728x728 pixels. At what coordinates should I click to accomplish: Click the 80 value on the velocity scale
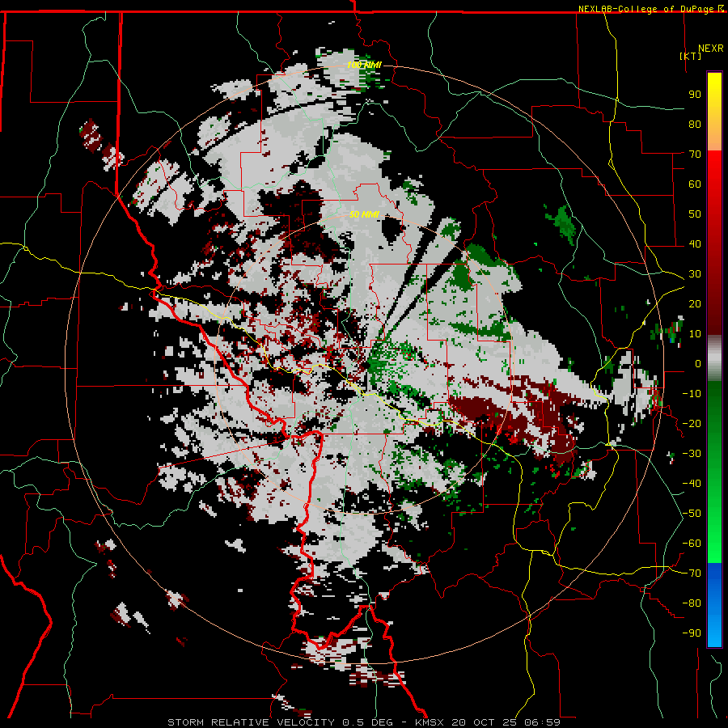pyautogui.click(x=695, y=124)
